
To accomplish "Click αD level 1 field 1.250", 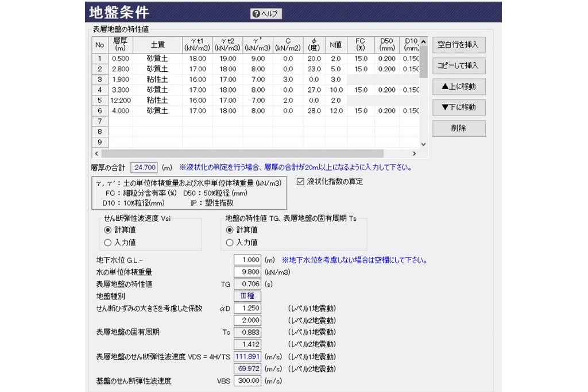I will click(247, 308).
